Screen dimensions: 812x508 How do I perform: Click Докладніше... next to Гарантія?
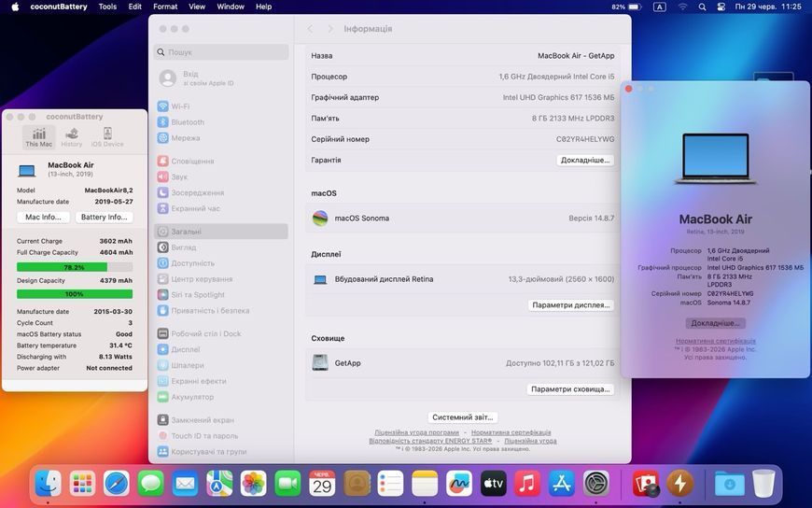[585, 161]
